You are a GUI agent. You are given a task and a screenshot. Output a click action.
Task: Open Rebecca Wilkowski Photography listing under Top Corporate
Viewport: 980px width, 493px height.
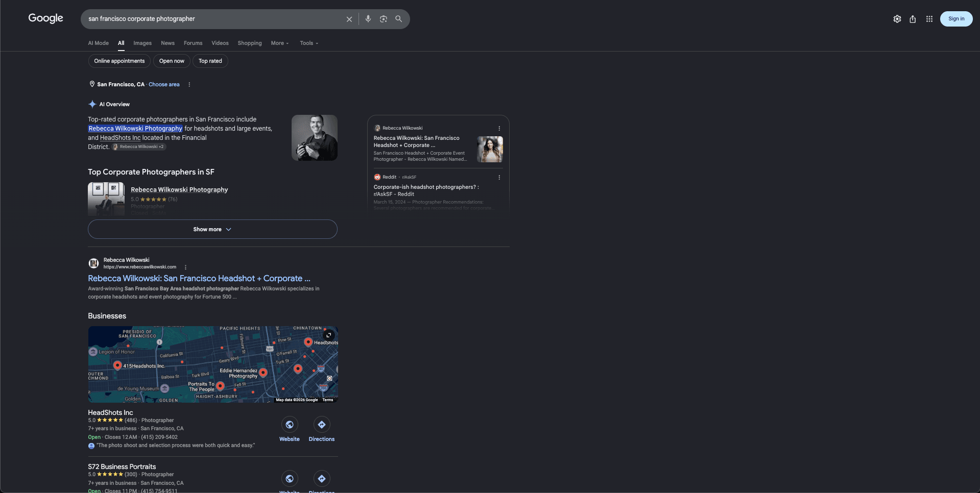[x=179, y=190]
